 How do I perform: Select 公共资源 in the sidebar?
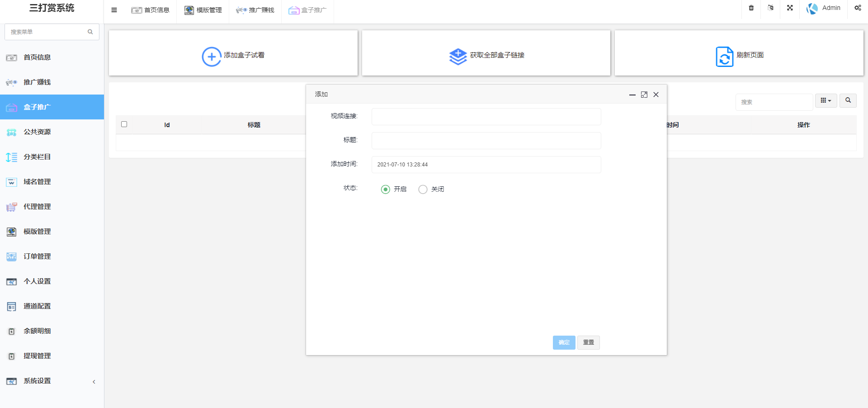coord(38,132)
